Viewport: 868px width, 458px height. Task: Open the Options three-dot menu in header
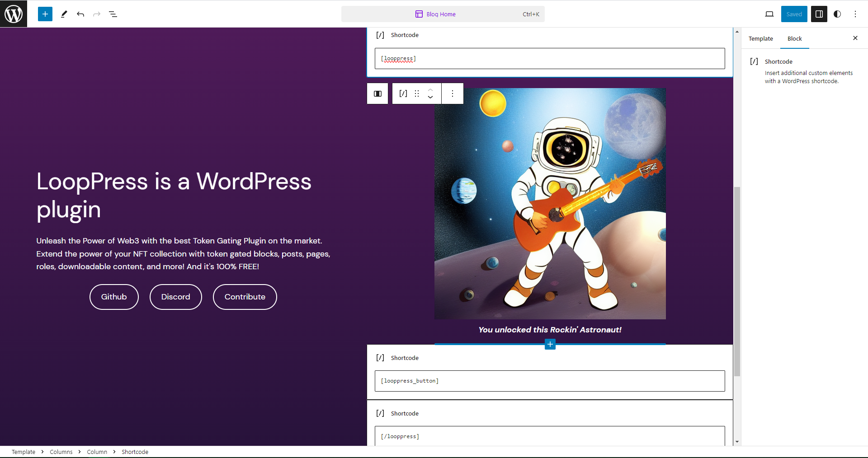click(x=855, y=14)
